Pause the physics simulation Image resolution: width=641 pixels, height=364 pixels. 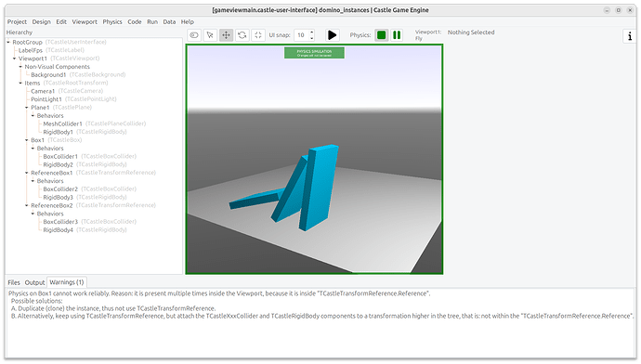pyautogui.click(x=397, y=35)
